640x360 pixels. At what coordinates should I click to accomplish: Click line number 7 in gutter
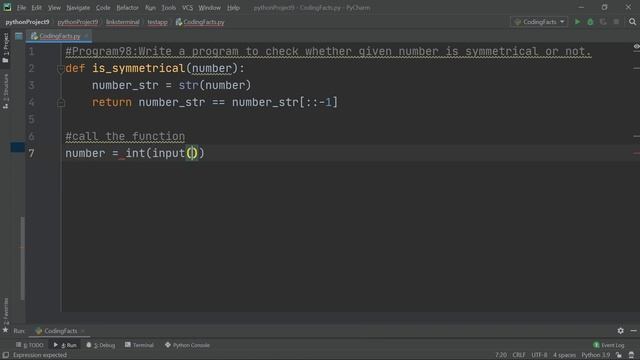[31, 153]
